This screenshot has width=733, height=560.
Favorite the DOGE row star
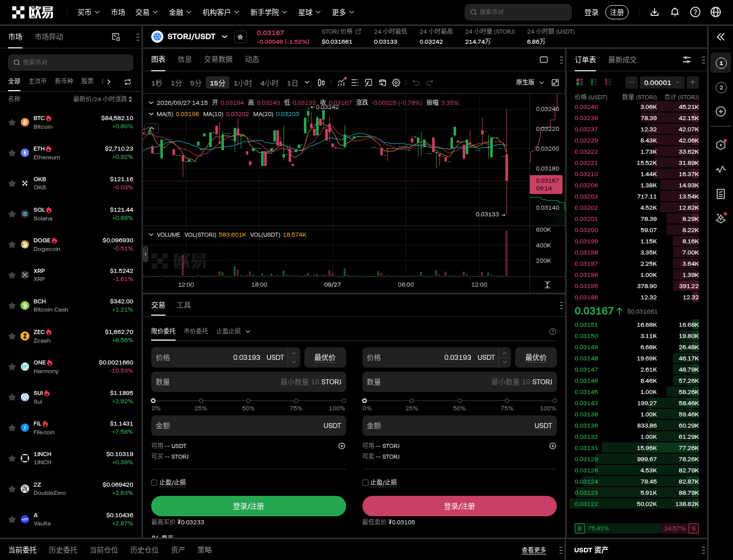[12, 244]
